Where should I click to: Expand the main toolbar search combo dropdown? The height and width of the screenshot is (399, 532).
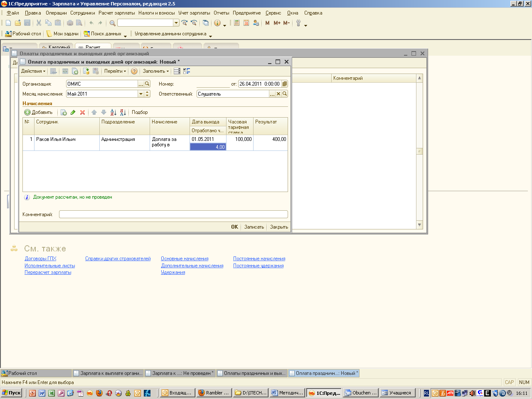coord(176,23)
